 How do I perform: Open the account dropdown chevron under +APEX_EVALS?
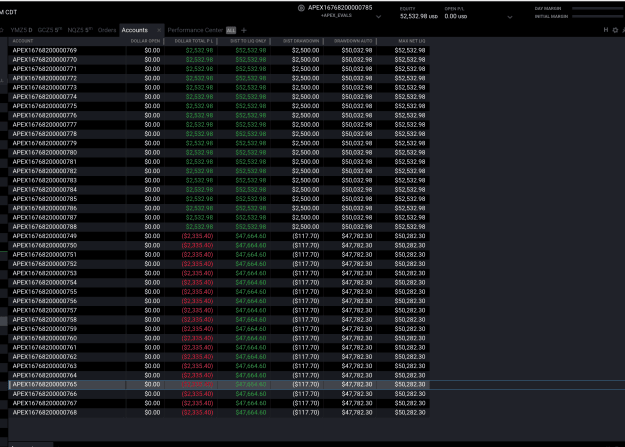pyautogui.click(x=379, y=17)
